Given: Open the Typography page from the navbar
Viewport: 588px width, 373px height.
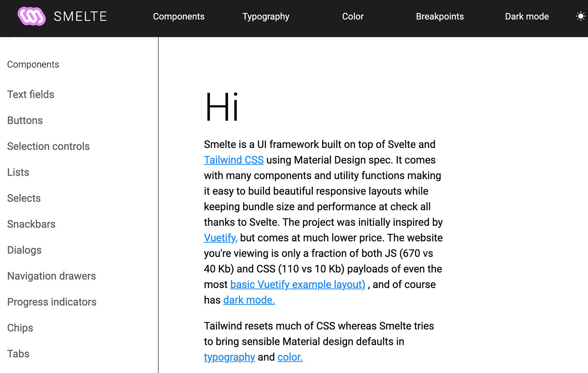Looking at the screenshot, I should (x=265, y=16).
